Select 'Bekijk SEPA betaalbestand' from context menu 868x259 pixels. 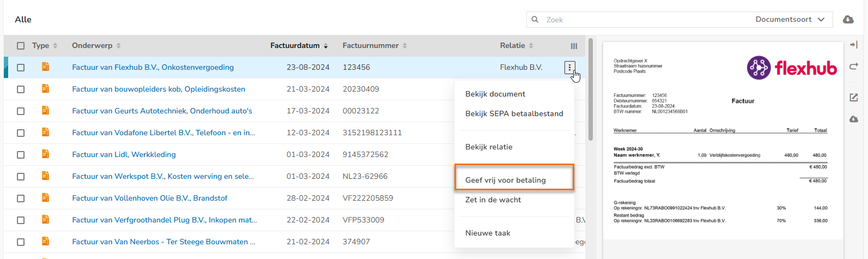click(514, 113)
